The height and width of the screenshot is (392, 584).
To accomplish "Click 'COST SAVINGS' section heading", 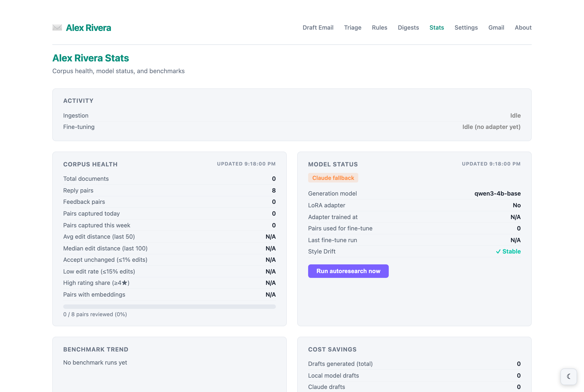I will (x=332, y=350).
